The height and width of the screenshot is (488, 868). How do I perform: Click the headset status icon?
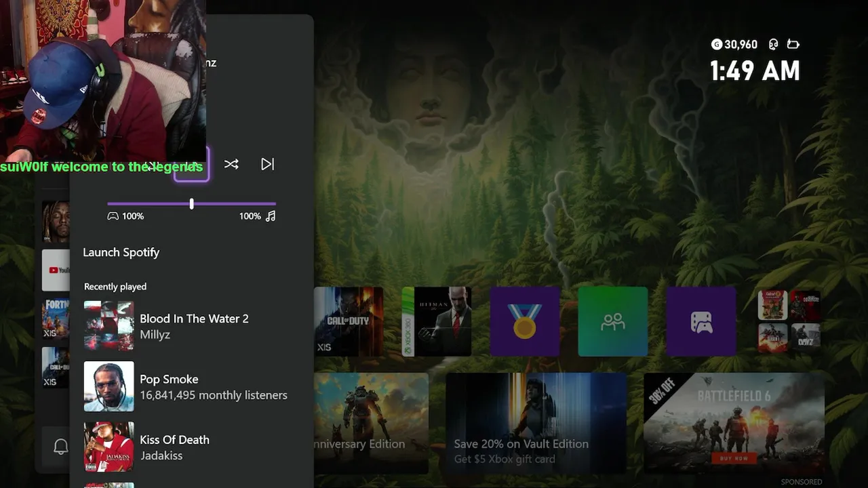(774, 45)
